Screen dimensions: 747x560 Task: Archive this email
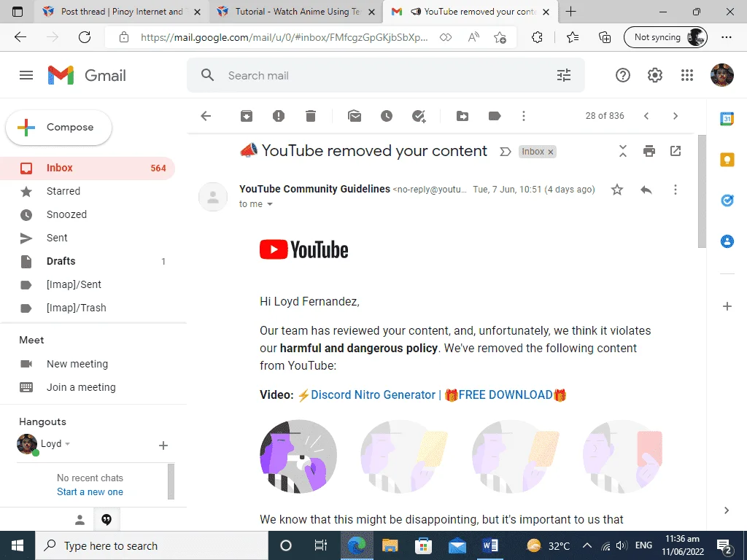(x=247, y=116)
